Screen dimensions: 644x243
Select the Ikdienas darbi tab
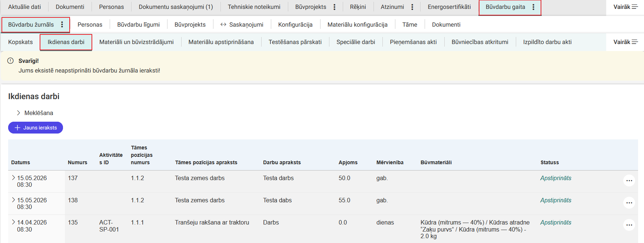(66, 42)
